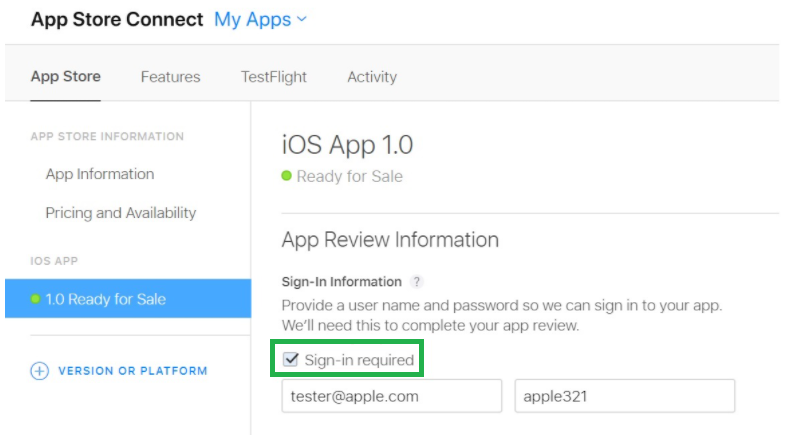798x444 pixels.
Task: Open the My Apps dropdown menu
Action: [260, 20]
